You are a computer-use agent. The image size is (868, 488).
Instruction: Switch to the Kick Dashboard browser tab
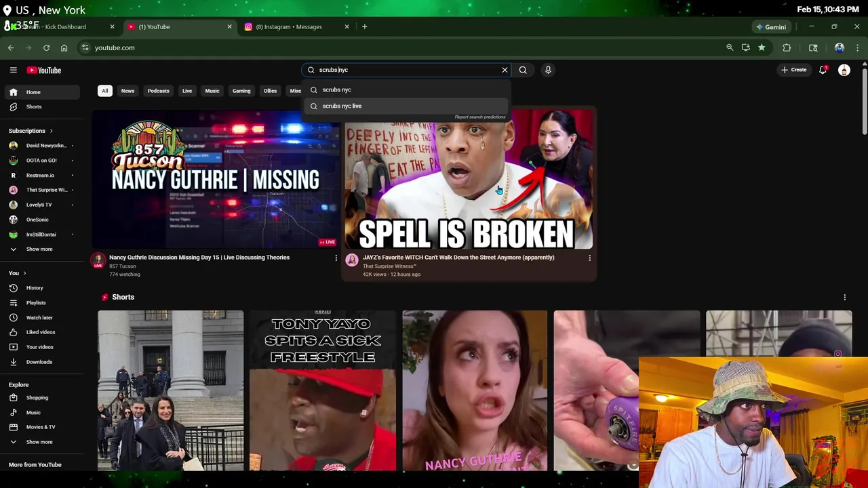(61, 27)
